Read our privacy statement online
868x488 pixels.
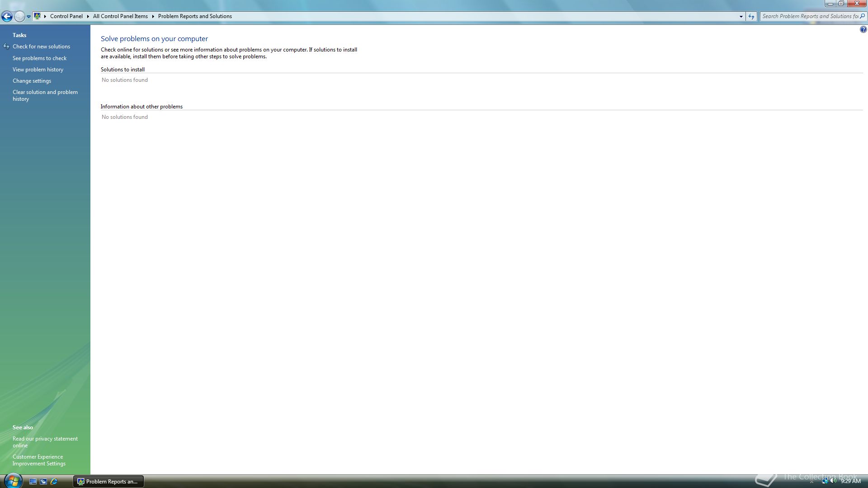point(45,442)
